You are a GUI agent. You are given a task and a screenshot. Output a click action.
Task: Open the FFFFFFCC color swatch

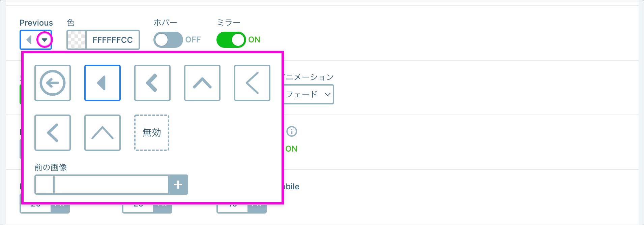click(x=77, y=40)
